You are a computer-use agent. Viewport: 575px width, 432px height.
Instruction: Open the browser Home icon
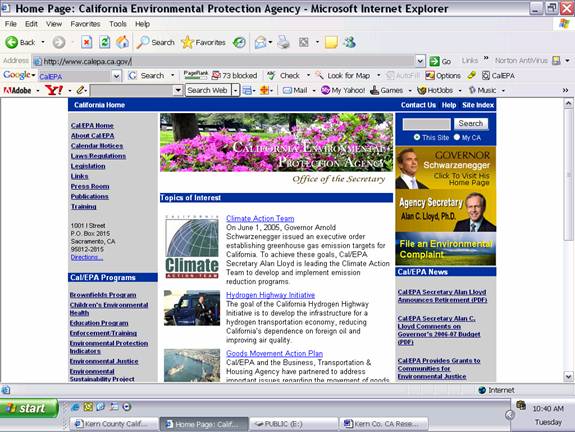coord(122,43)
